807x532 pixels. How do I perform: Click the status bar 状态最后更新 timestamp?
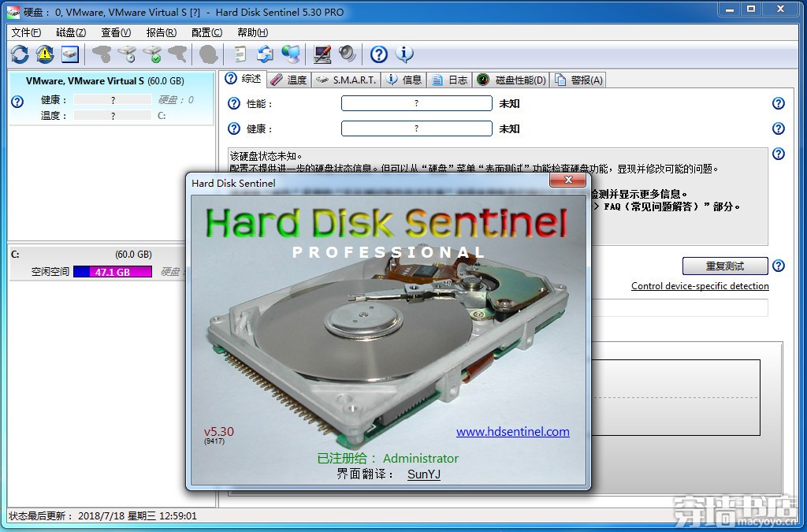click(x=103, y=515)
